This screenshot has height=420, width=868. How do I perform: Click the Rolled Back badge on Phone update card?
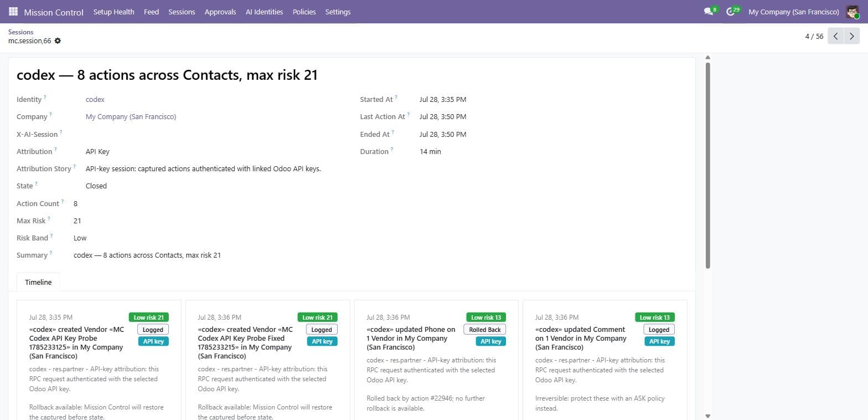click(485, 330)
